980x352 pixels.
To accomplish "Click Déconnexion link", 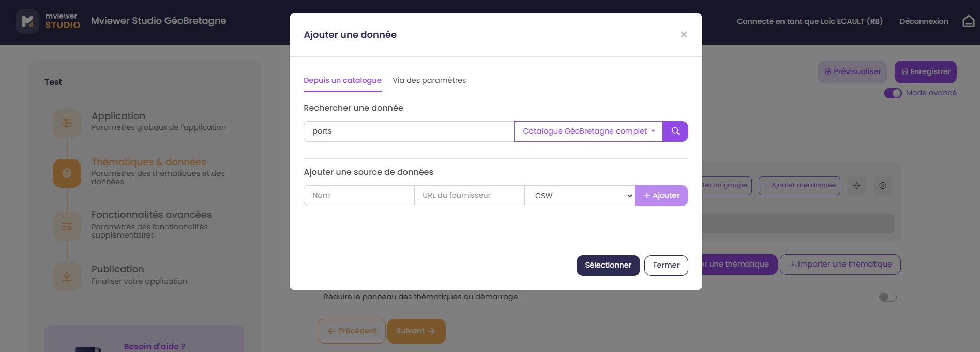I will pyautogui.click(x=924, y=21).
